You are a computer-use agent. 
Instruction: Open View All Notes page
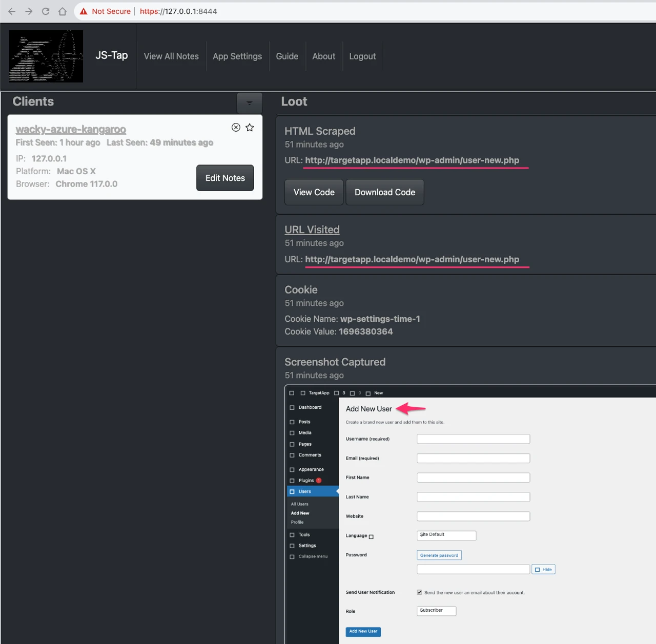(171, 56)
